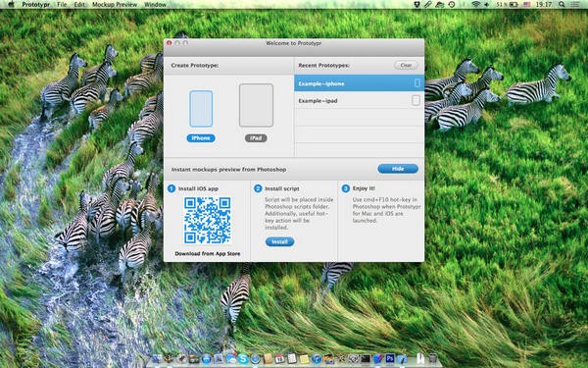This screenshot has width=588, height=368.
Task: Open the Example-iphone recent prototype
Action: click(x=360, y=83)
